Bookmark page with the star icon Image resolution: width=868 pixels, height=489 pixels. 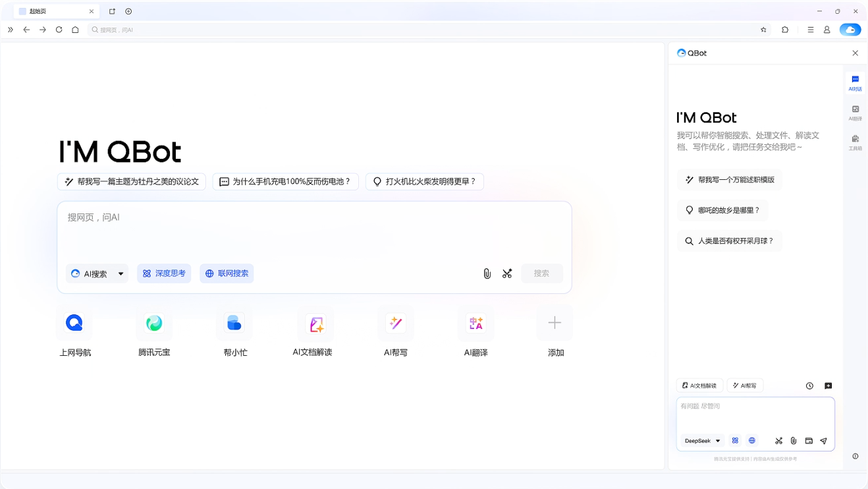coord(763,30)
